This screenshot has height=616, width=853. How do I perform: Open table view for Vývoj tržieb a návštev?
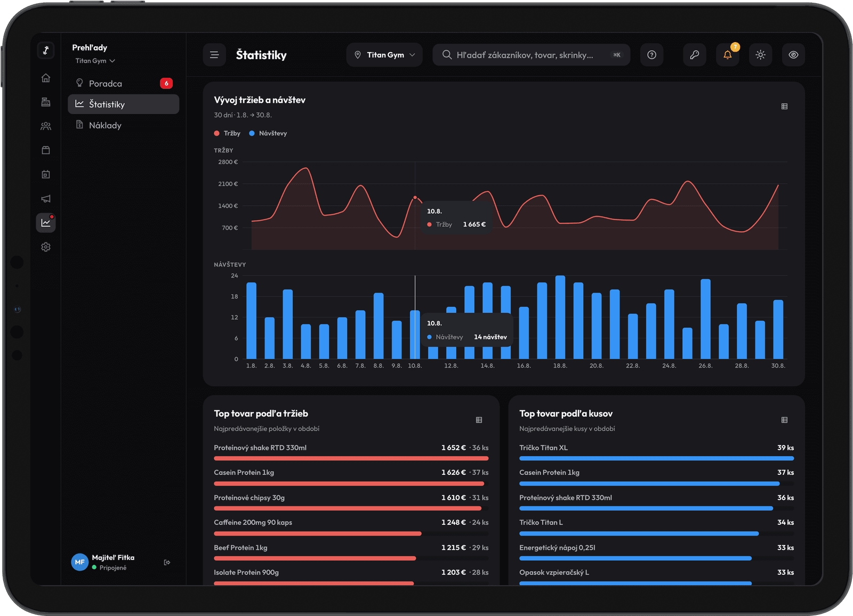point(784,107)
